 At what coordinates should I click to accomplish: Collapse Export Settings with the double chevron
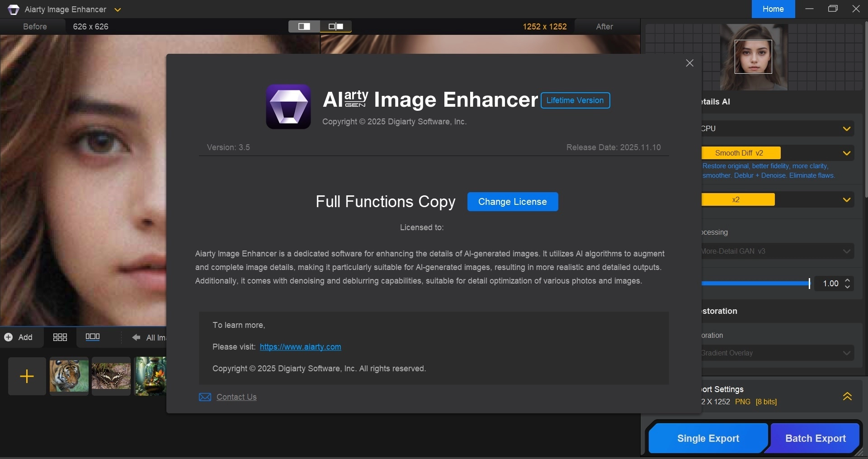point(847,396)
